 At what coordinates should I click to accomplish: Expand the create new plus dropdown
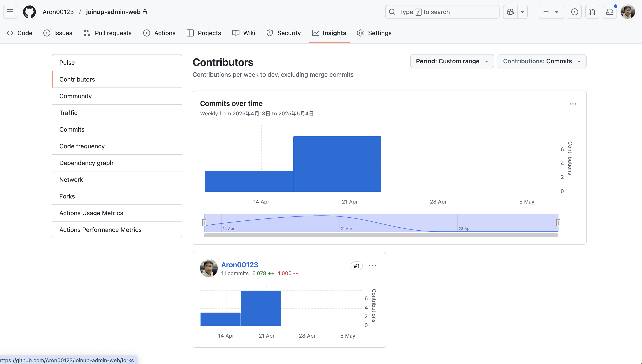pyautogui.click(x=551, y=12)
